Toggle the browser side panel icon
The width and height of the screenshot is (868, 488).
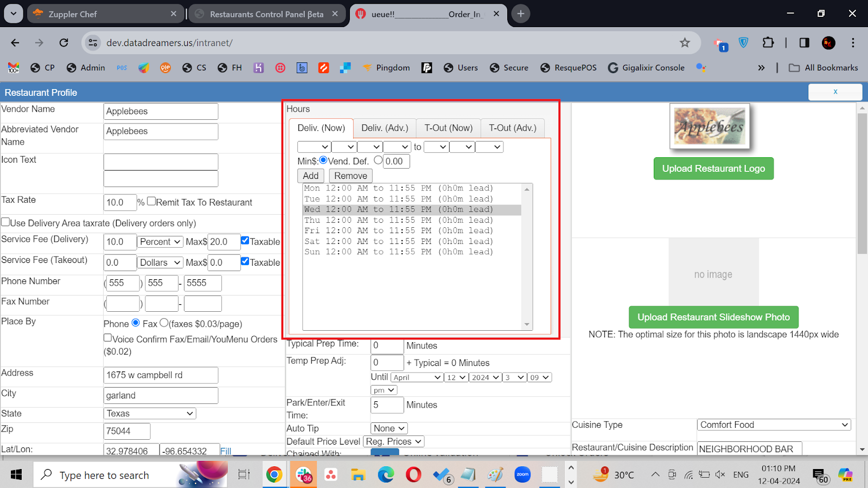tap(804, 43)
